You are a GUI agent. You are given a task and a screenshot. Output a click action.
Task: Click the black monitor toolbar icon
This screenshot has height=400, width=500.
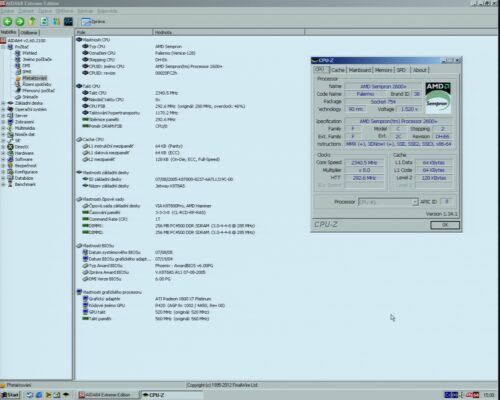[68, 22]
